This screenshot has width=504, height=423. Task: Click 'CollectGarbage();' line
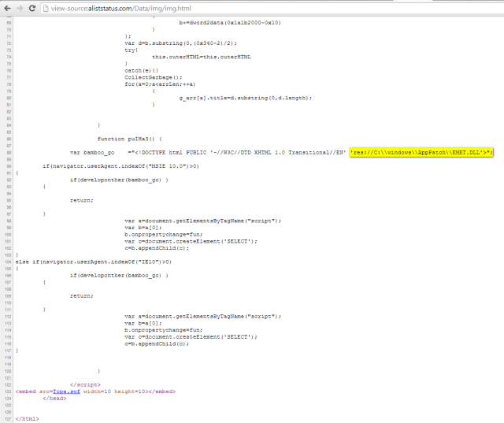pyautogui.click(x=154, y=77)
